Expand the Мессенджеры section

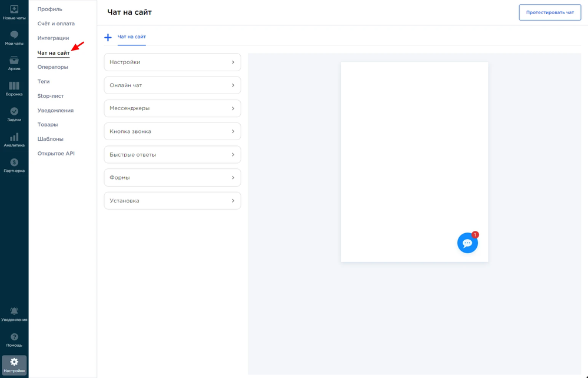172,108
